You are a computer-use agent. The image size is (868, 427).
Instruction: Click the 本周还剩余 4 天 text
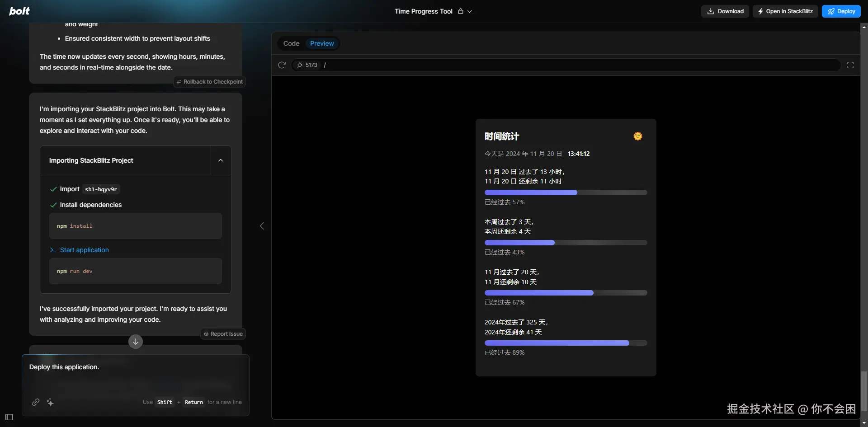point(508,231)
